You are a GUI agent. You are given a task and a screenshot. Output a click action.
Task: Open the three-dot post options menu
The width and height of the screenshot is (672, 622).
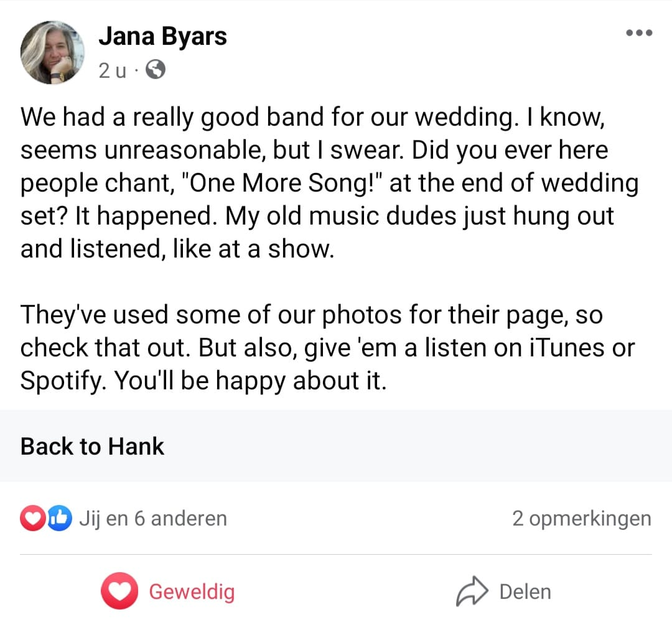(x=639, y=33)
